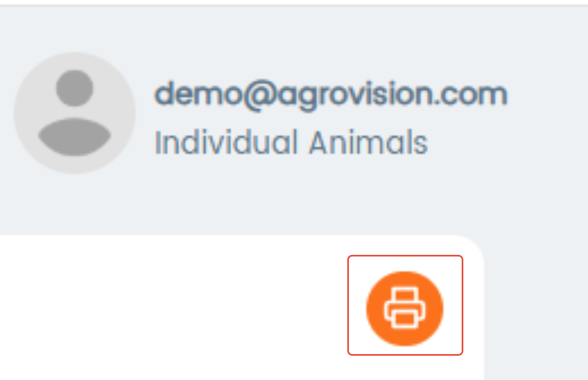Viewport: 588px width, 380px height.
Task: Click the avatar's shoulders shape
Action: [74, 137]
